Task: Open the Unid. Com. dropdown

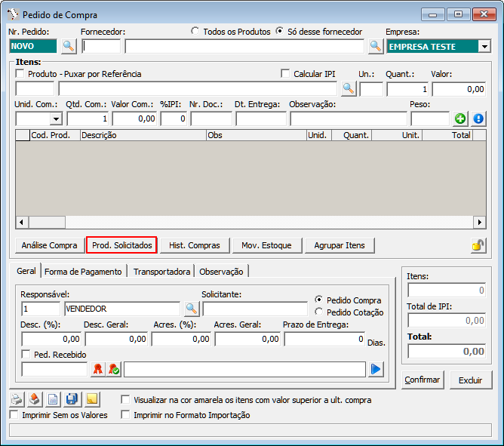Action: coord(56,118)
